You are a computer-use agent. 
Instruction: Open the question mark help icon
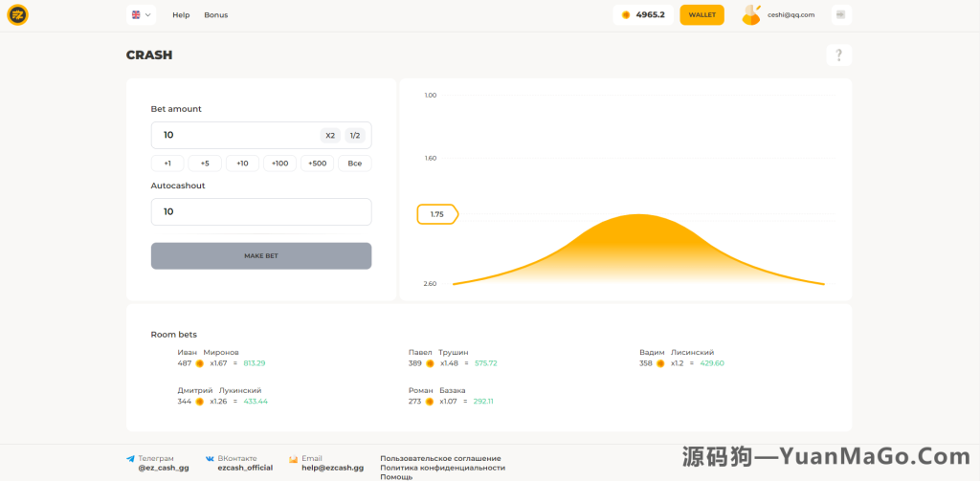838,55
